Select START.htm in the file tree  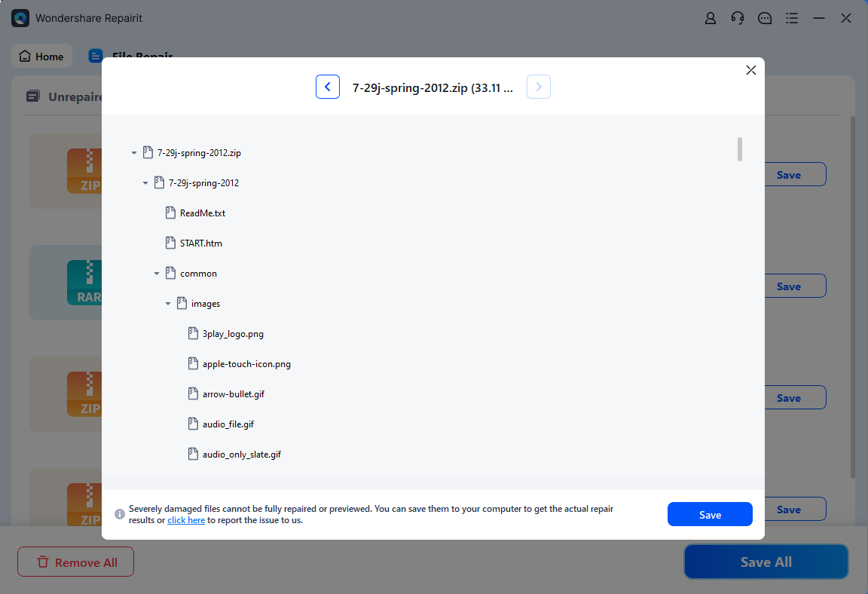pyautogui.click(x=201, y=243)
